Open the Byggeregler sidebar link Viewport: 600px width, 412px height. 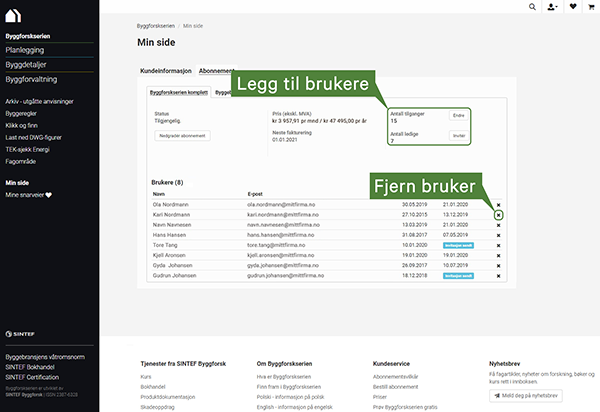(x=21, y=114)
